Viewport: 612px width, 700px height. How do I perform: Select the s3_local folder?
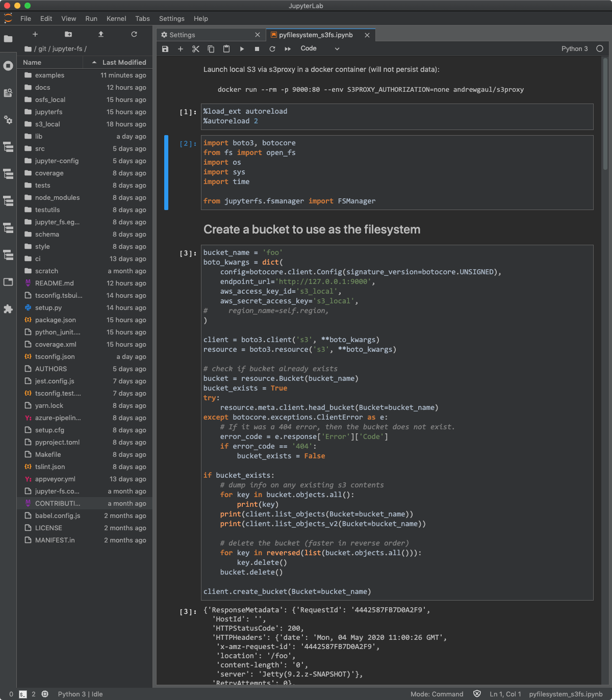(x=85, y=124)
